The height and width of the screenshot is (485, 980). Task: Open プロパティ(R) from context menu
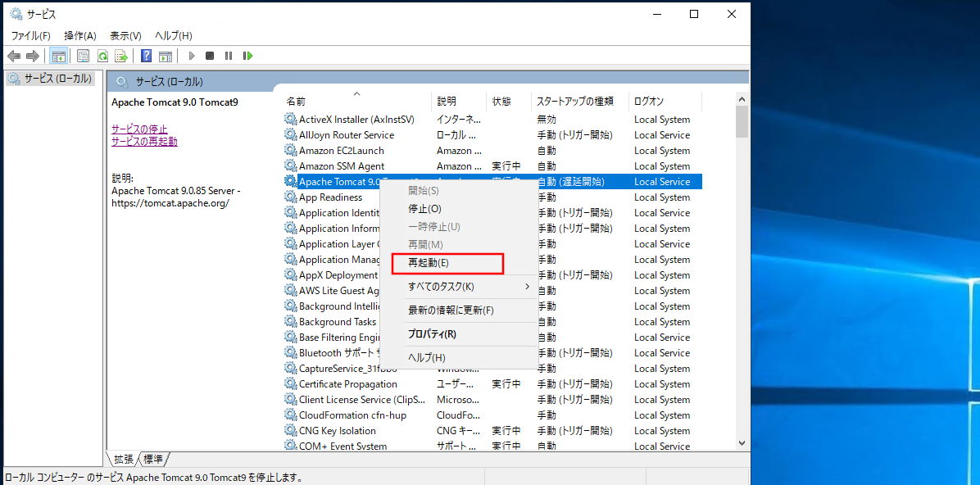432,334
